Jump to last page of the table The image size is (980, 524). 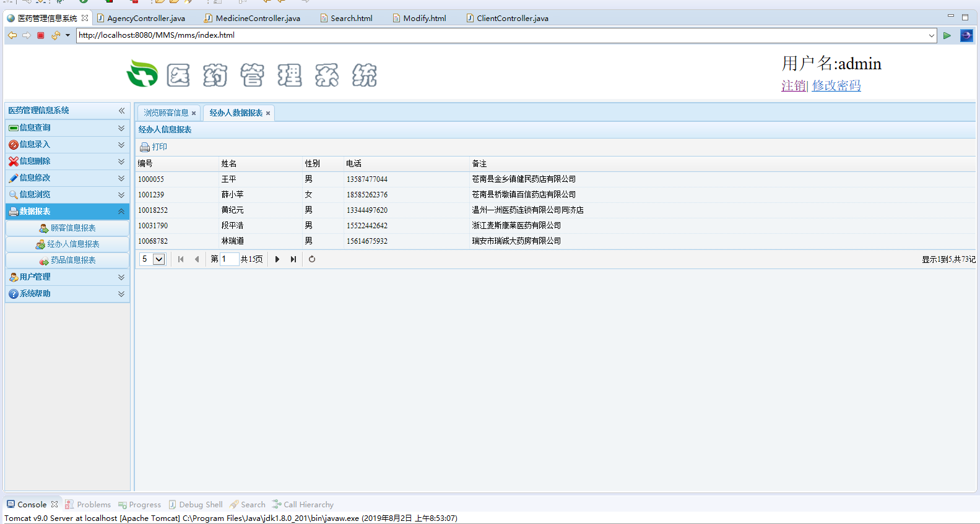(293, 259)
